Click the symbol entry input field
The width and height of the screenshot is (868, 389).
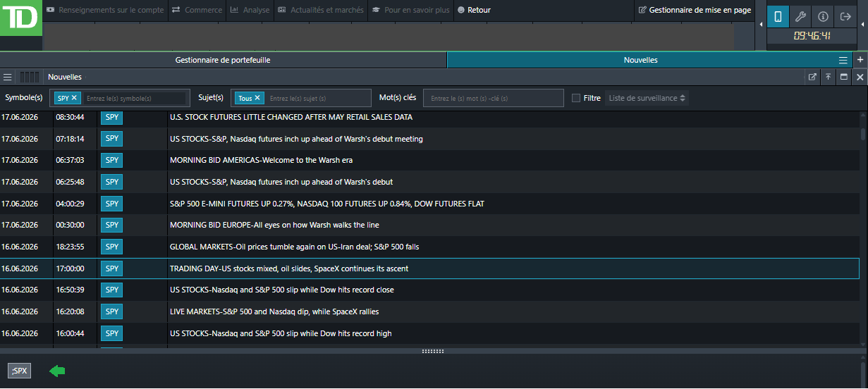(x=134, y=98)
